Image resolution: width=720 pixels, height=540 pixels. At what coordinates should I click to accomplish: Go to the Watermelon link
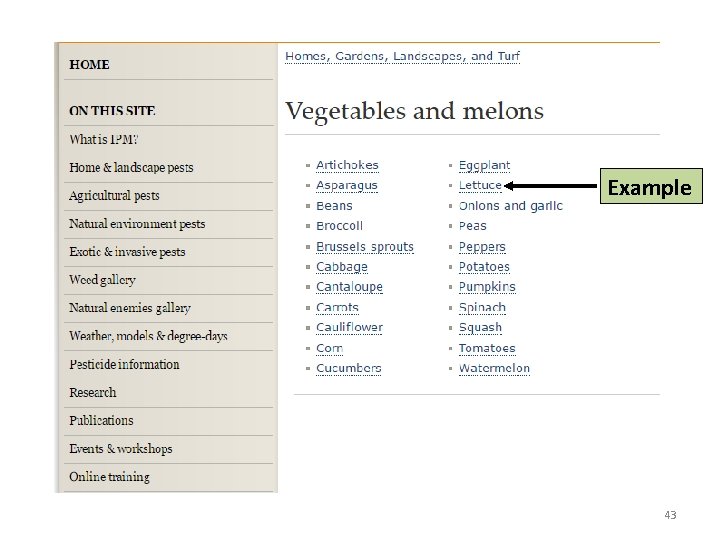click(494, 368)
